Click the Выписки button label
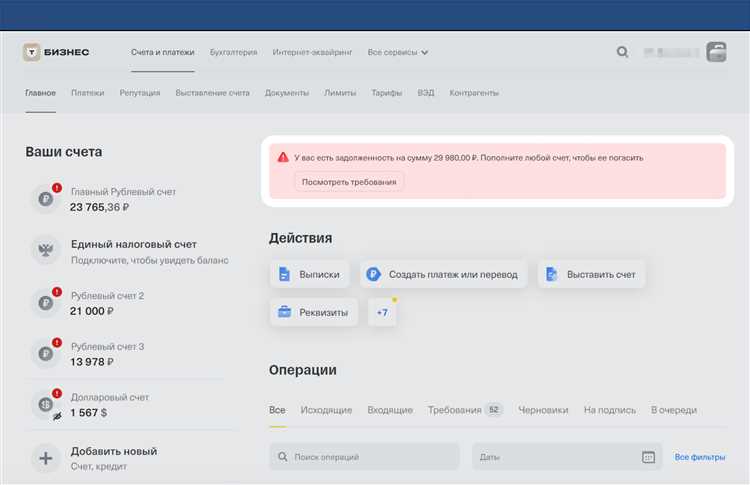 [x=320, y=275]
